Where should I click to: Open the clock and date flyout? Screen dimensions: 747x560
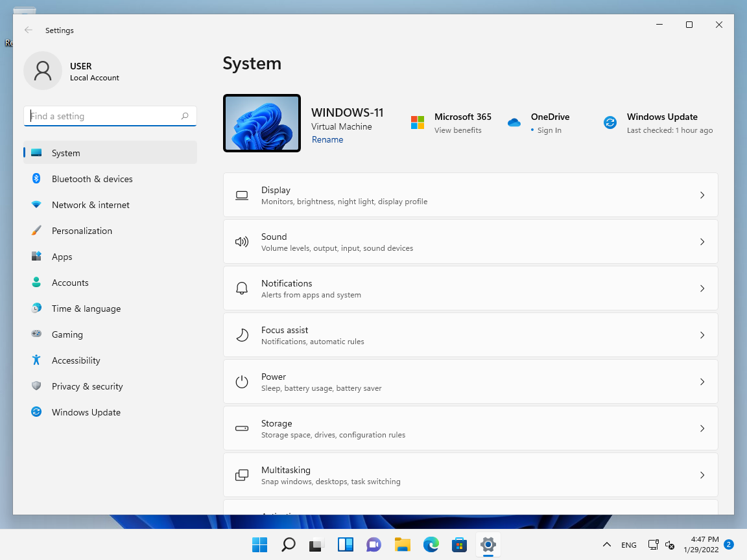point(701,544)
